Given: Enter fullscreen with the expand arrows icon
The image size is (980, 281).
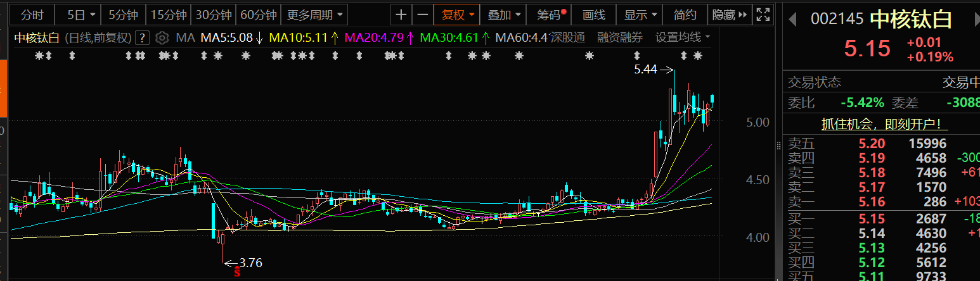Looking at the screenshot, I should [x=764, y=15].
